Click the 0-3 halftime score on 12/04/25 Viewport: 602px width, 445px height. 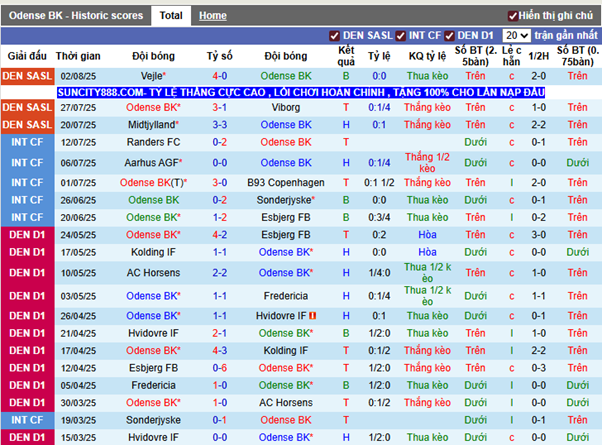[538, 368]
